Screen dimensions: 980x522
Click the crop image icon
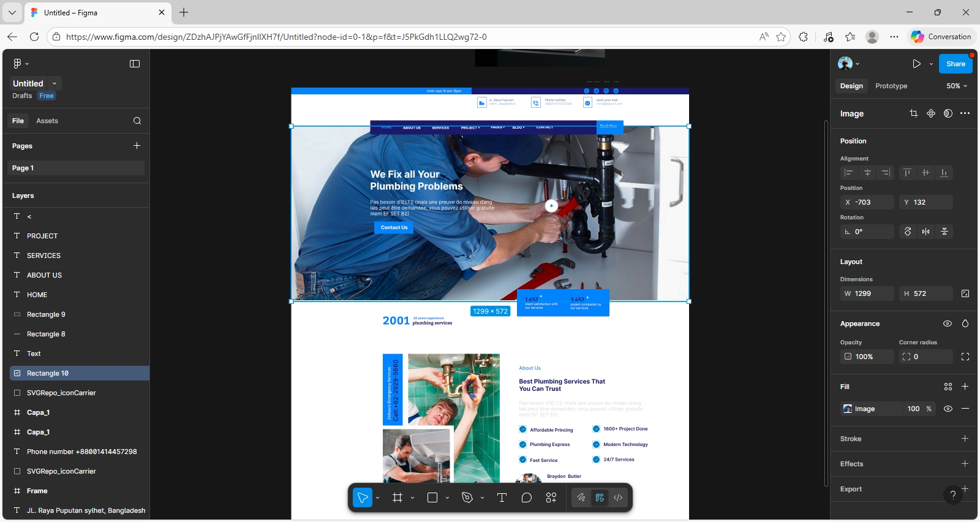[914, 113]
